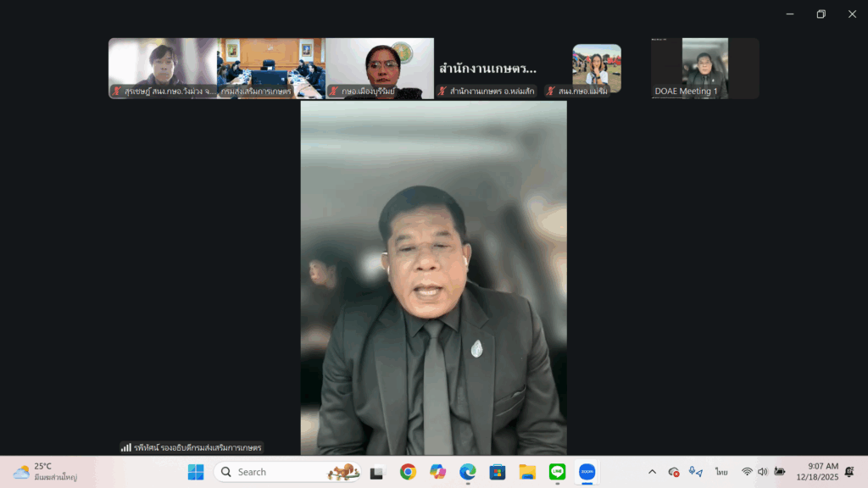Toggle the notification bell in system tray
The width and height of the screenshot is (868, 488).
[849, 472]
